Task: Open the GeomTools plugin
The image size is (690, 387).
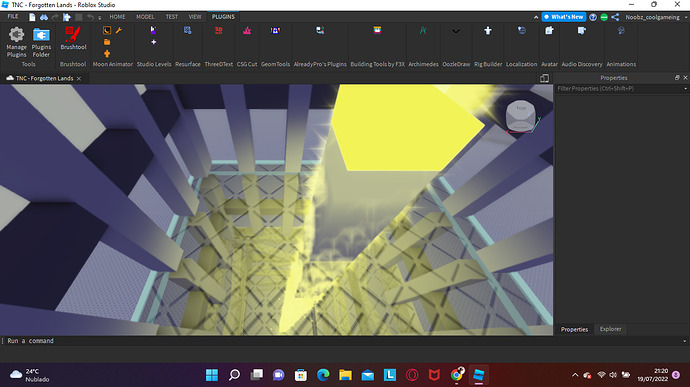Action: pos(275,30)
